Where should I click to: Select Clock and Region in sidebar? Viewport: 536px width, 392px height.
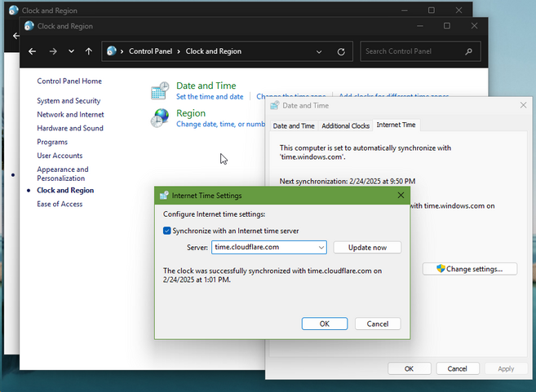point(65,190)
